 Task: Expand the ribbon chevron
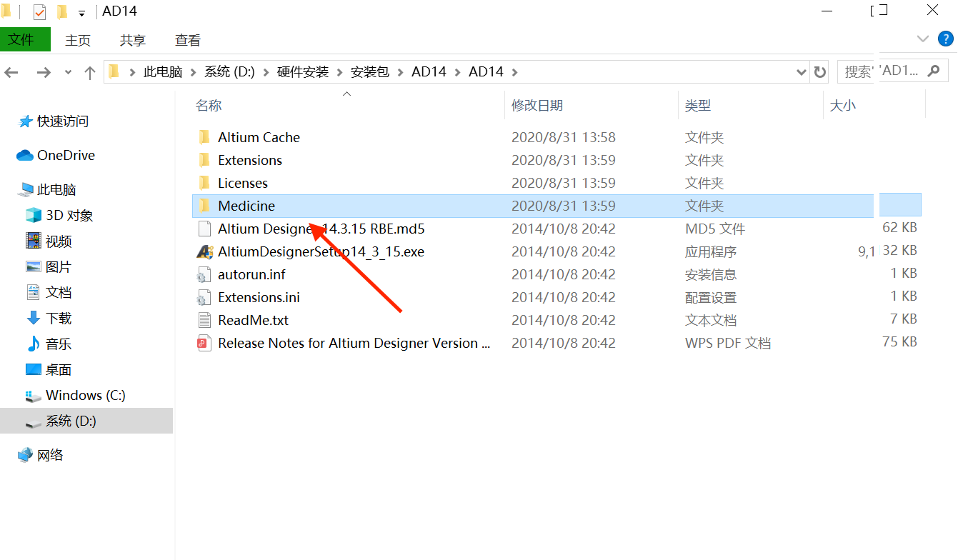click(922, 38)
